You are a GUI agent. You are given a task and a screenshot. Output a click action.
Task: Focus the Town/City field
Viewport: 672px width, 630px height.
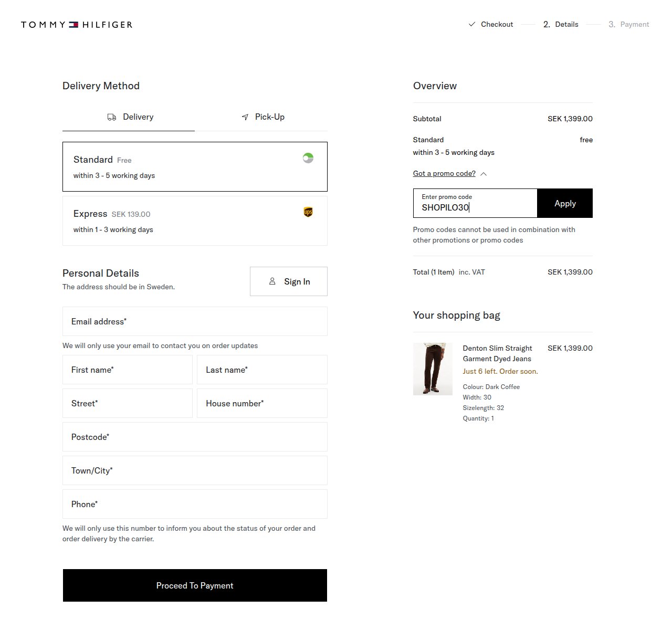click(195, 470)
